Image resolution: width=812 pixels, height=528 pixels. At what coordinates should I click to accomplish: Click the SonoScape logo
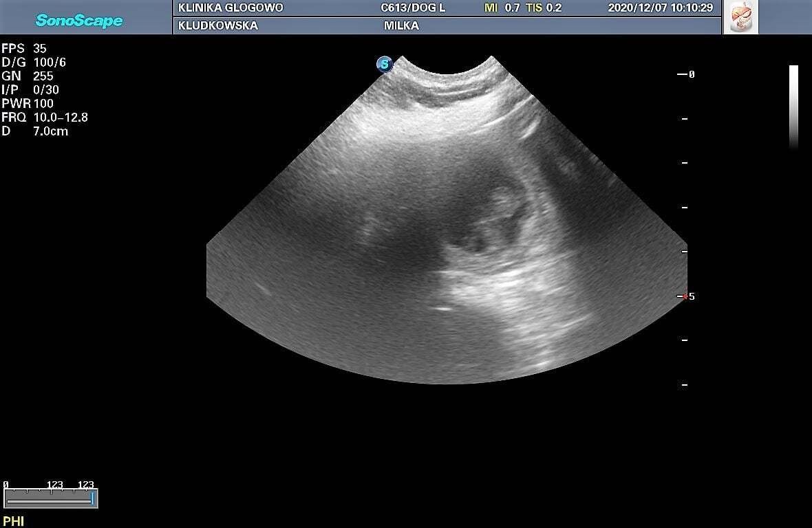click(78, 20)
